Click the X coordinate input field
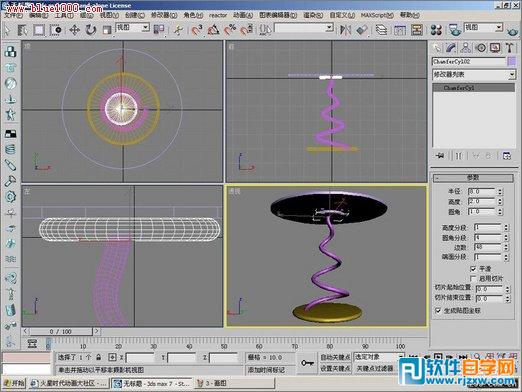This screenshot has width=522, height=392. pyautogui.click(x=140, y=358)
